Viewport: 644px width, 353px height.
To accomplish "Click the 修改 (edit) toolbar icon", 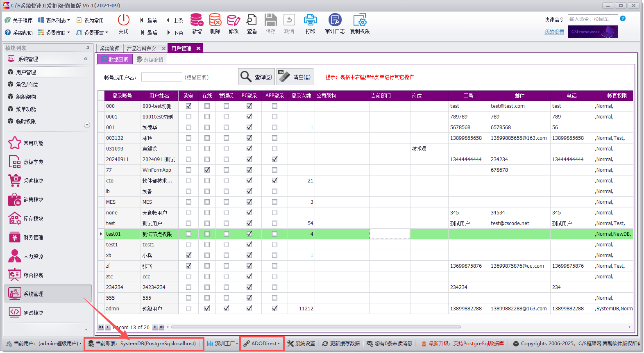I will [234, 24].
